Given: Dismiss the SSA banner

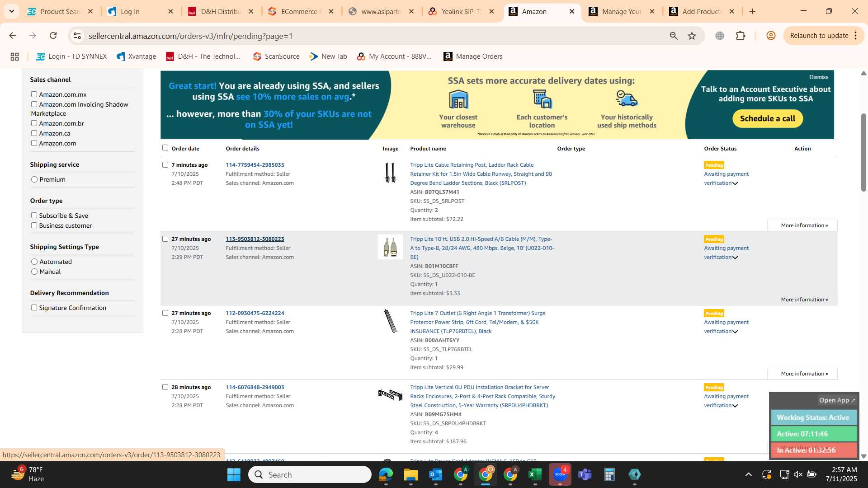Looking at the screenshot, I should [818, 77].
